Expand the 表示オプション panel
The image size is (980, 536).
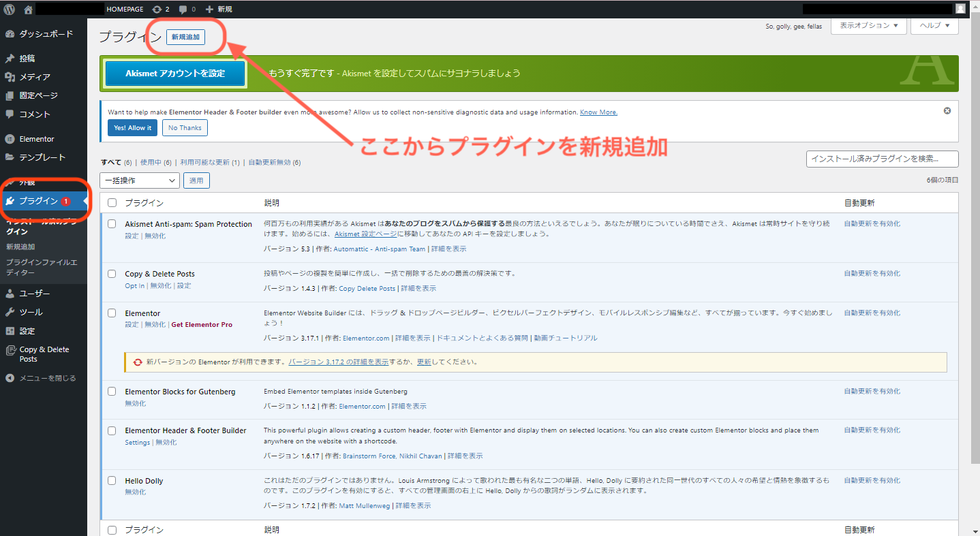tap(868, 25)
